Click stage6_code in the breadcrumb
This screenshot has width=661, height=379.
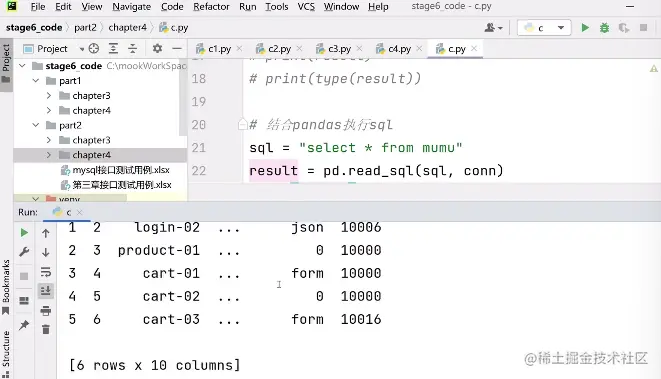(34, 28)
